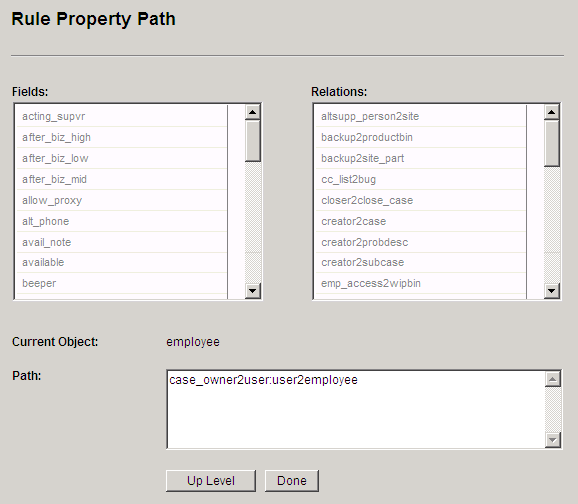
Task: Click Fields list scroll-down arrow
Action: (x=253, y=291)
